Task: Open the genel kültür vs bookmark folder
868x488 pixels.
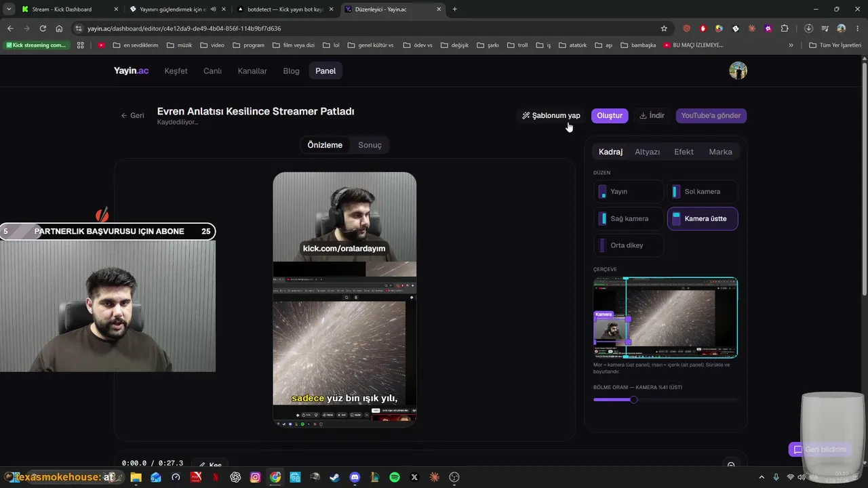Action: 370,45
